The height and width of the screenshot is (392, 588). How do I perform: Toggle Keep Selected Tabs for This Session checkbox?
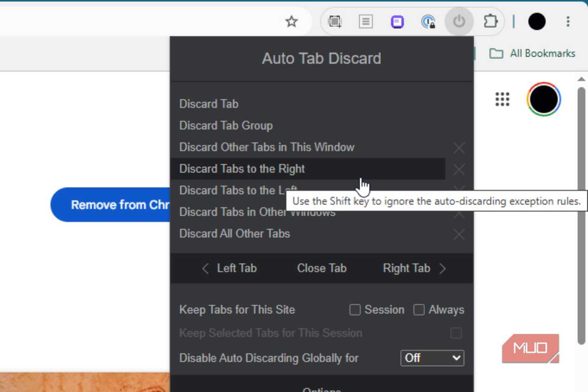(x=456, y=333)
